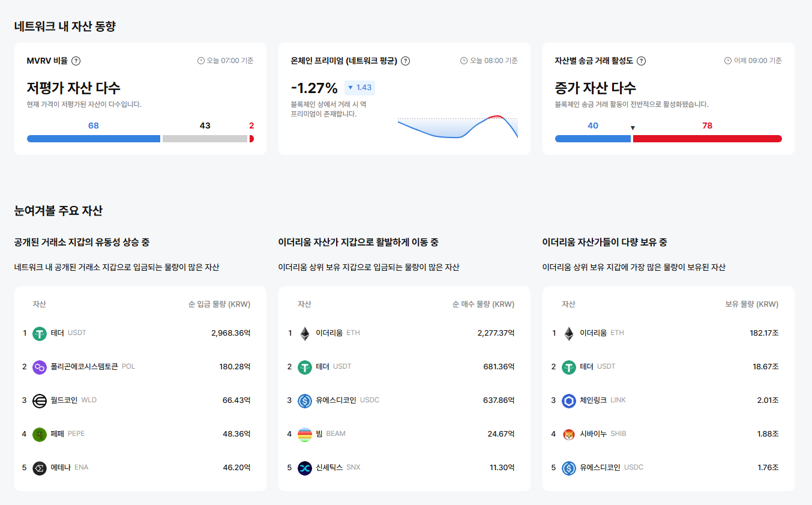Open the 자산별 송금 거래 활성도 help icon
The image size is (812, 505).
pyautogui.click(x=642, y=61)
